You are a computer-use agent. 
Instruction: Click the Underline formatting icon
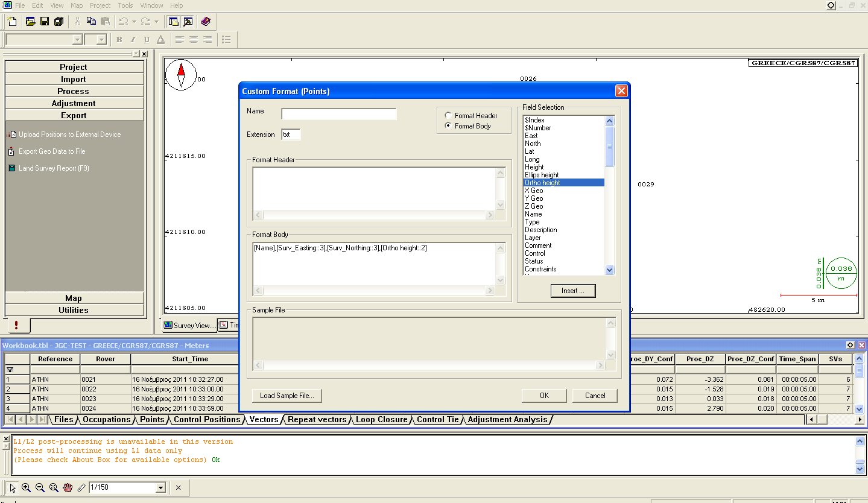147,40
